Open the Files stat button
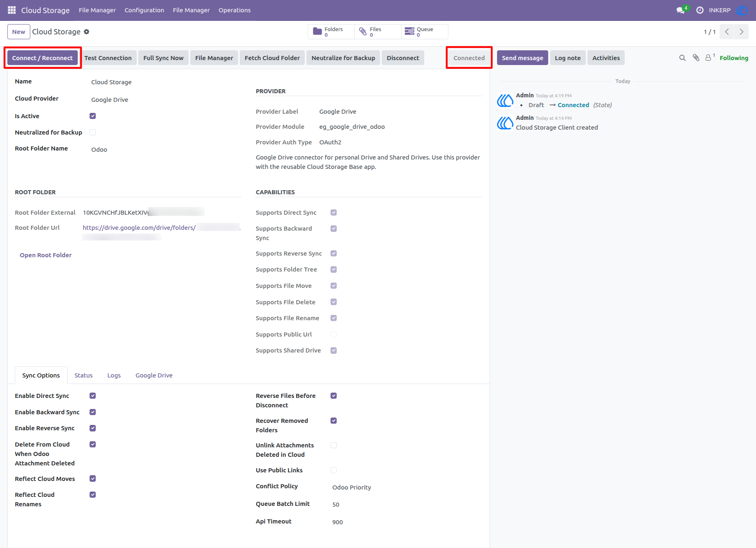 [x=378, y=31]
